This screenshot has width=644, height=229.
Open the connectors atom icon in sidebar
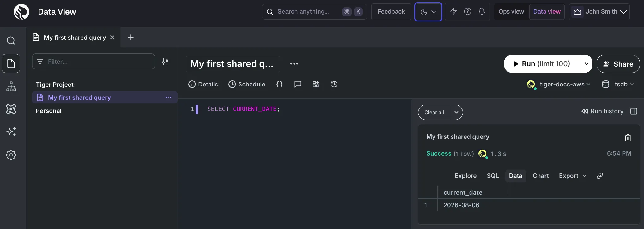click(11, 109)
